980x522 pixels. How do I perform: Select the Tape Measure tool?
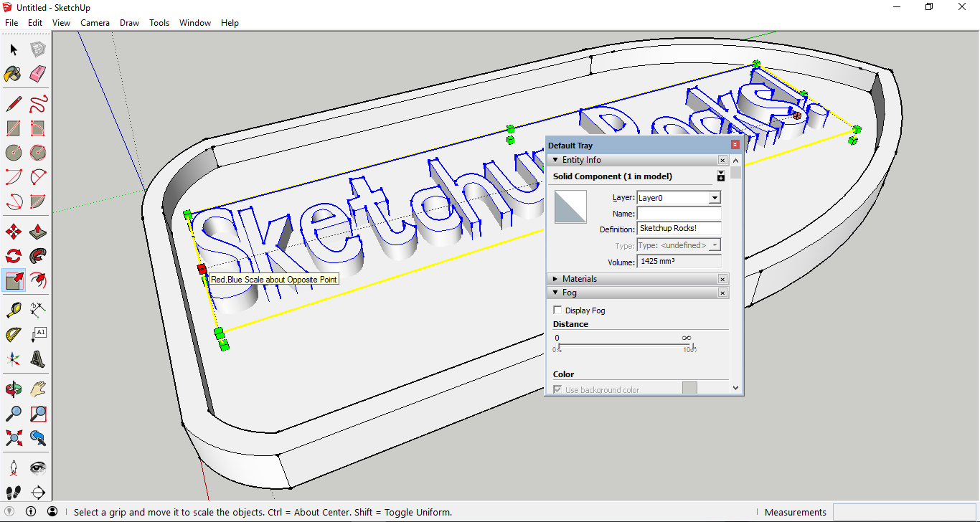14,310
